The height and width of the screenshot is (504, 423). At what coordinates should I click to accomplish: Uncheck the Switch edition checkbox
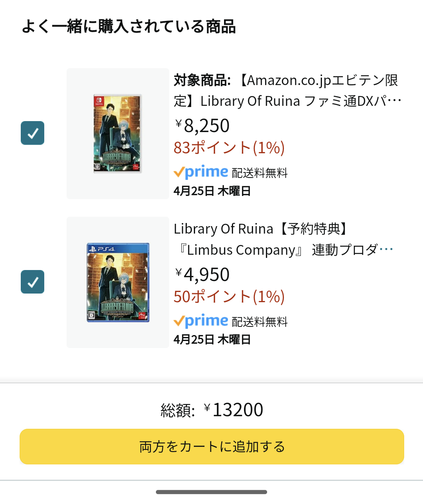(x=33, y=133)
